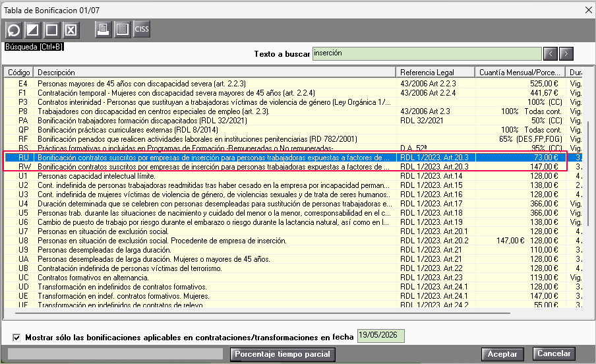This screenshot has height=364, width=596.
Task: Toggle 'Mostrar sólo las bonificaciones aplicables' checkbox
Action: click(16, 338)
